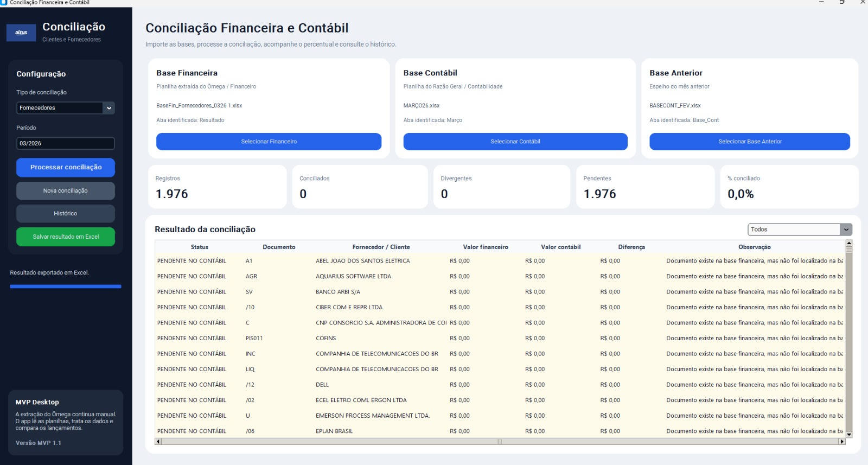Click the Valor financeiro column header

pyautogui.click(x=486, y=247)
